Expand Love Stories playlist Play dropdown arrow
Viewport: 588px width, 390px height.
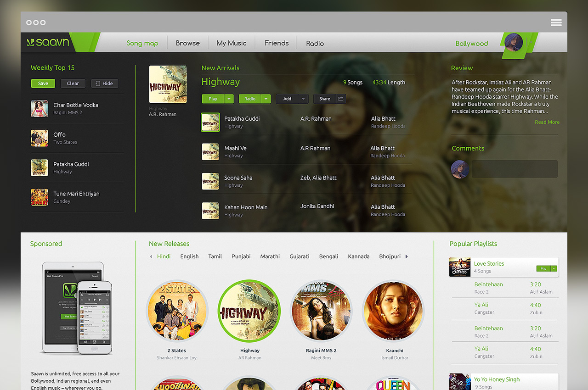554,268
